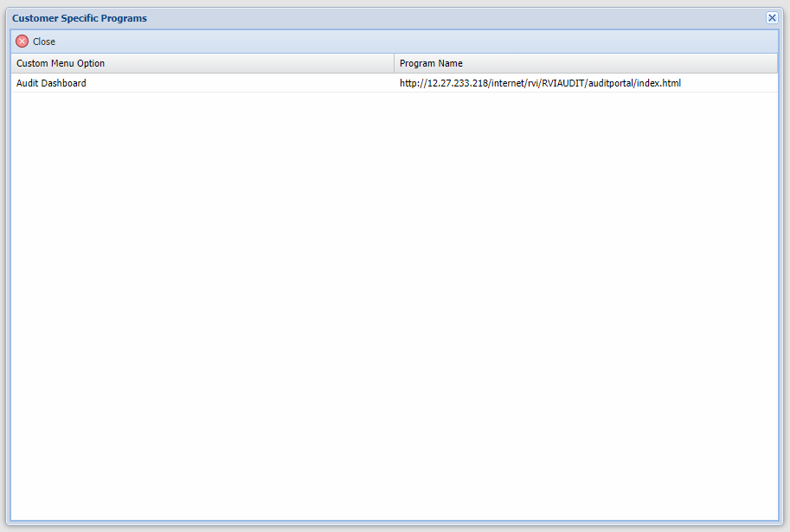
Task: Open the Custom Menu Option header menu
Action: pyautogui.click(x=384, y=63)
